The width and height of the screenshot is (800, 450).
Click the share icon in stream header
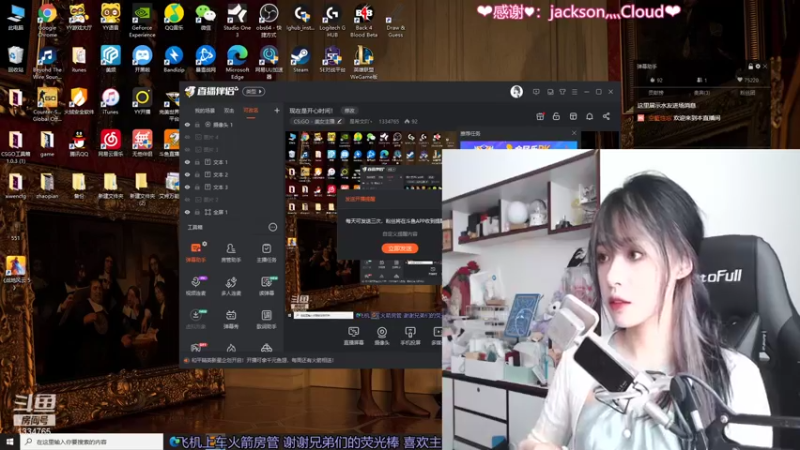tap(606, 116)
